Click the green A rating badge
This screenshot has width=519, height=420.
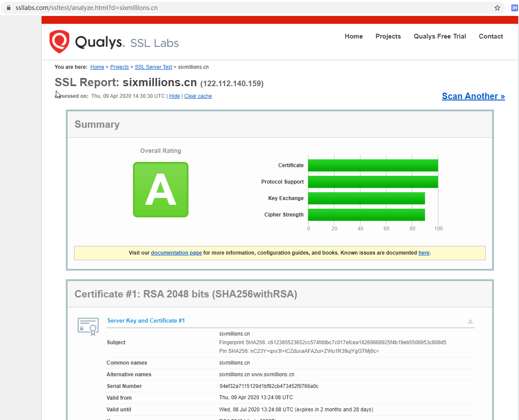pos(160,190)
